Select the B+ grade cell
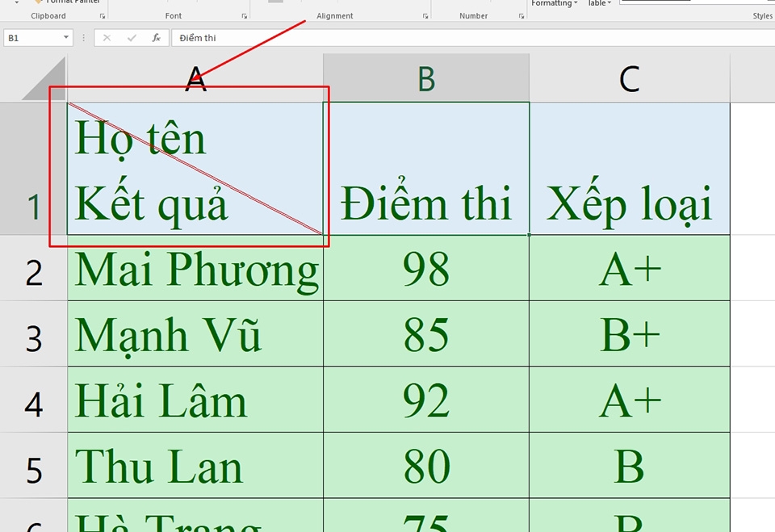775x532 pixels. click(x=629, y=333)
